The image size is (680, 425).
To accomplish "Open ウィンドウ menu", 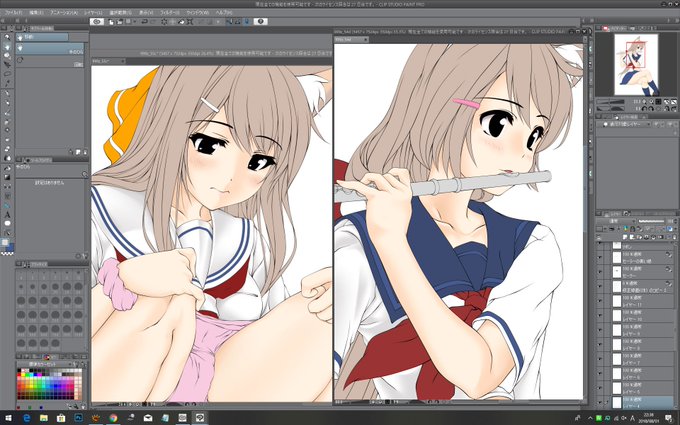I will tap(197, 13).
